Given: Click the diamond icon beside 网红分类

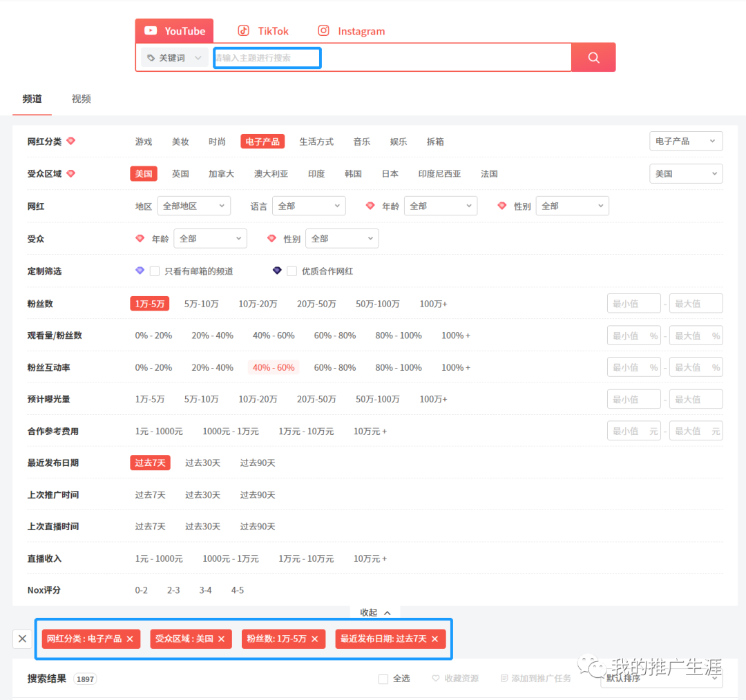Looking at the screenshot, I should click(71, 141).
